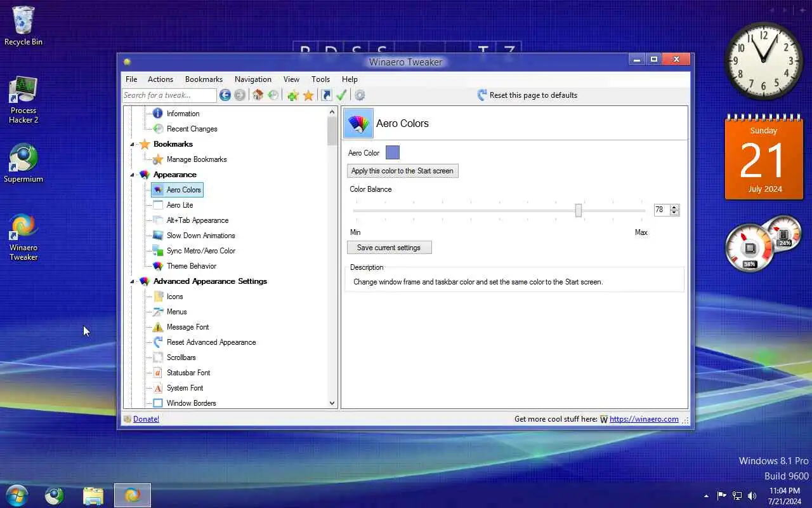Click the Search for a tweak box
The height and width of the screenshot is (508, 812).
coord(169,95)
